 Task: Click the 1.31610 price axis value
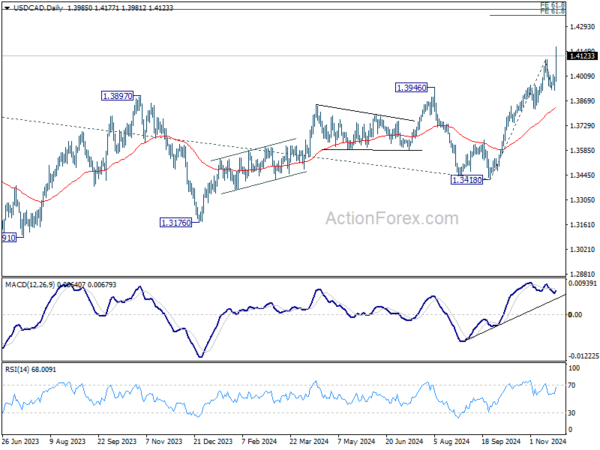point(582,225)
